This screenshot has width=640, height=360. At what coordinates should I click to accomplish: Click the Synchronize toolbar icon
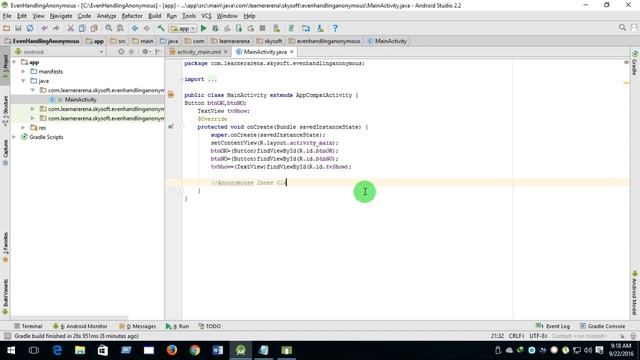coord(30,28)
